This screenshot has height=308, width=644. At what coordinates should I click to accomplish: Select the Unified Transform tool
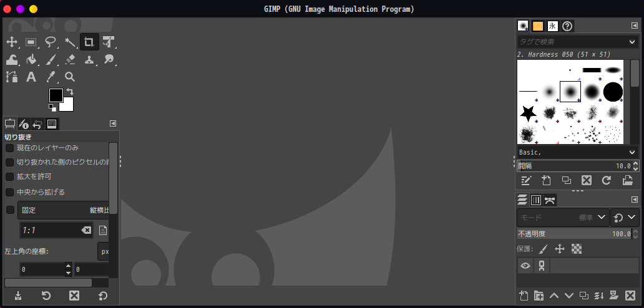click(109, 42)
